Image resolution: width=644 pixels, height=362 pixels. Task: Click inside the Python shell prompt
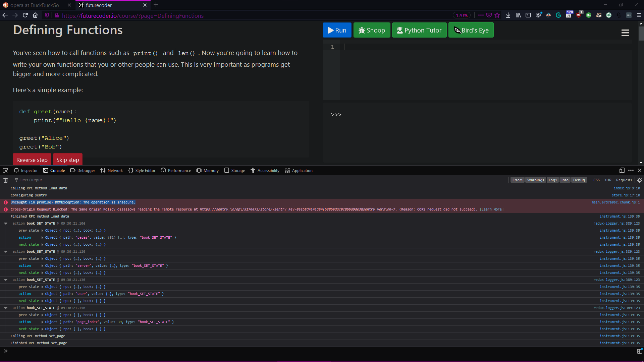click(369, 115)
